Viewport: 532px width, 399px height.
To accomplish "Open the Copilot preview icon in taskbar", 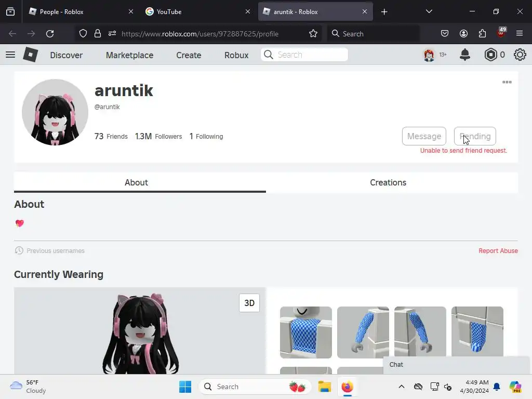I will coord(515,387).
